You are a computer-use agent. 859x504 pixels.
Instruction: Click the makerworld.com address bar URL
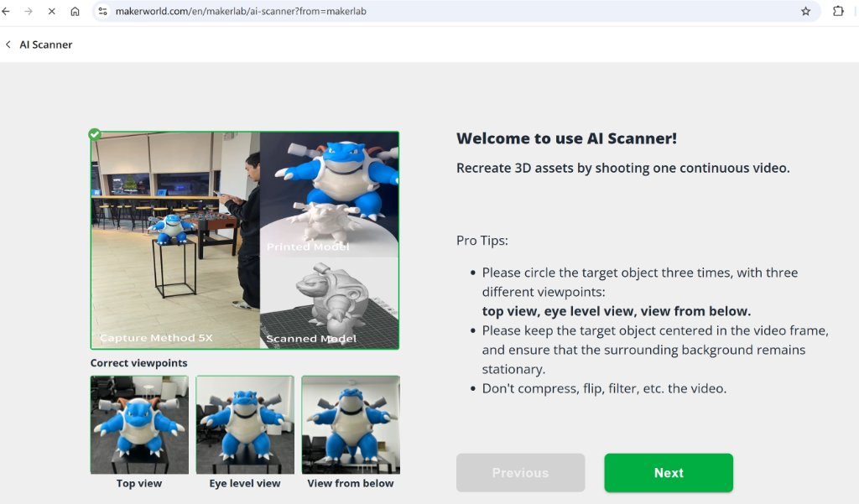coord(241,11)
